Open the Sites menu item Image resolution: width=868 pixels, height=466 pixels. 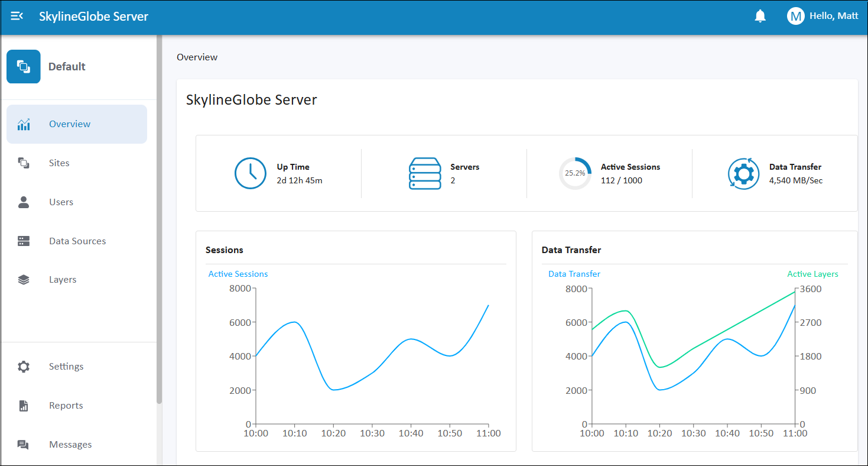click(x=59, y=163)
